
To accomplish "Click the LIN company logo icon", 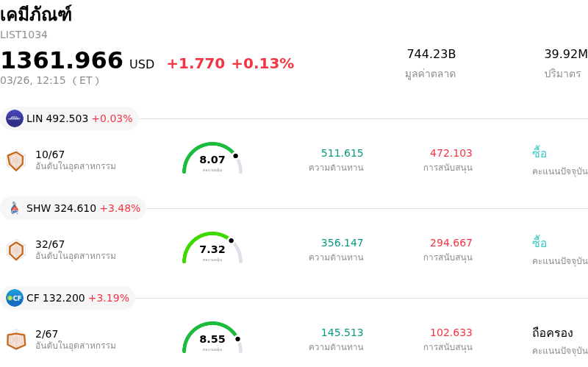I will tap(15, 118).
